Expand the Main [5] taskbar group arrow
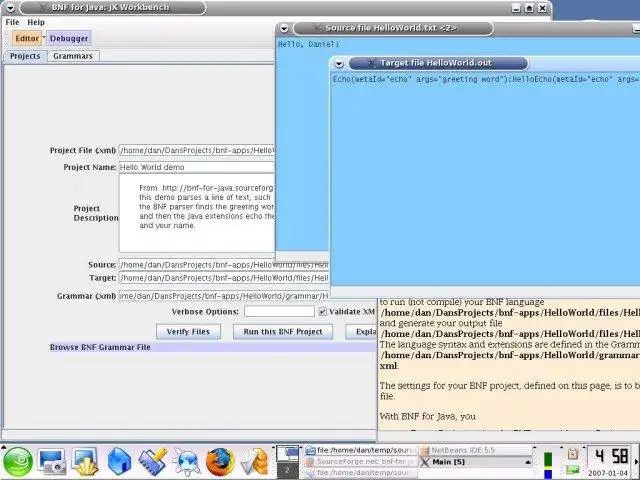 528,462
